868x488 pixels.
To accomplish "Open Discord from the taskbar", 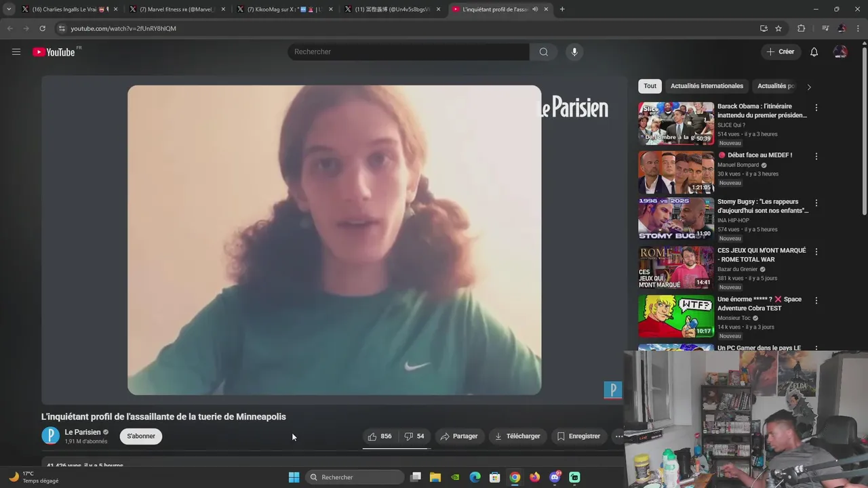I will click(555, 477).
